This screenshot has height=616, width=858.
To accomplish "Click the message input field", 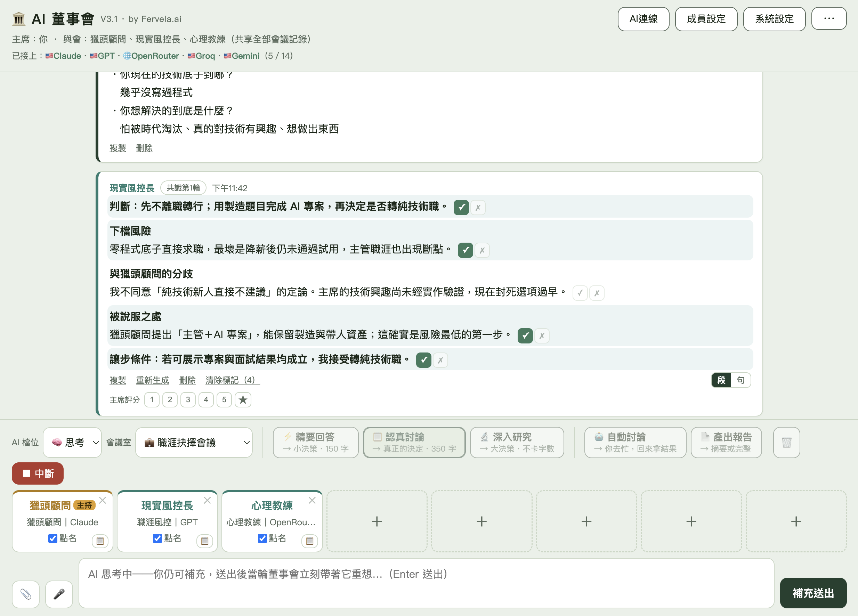I will [426, 583].
